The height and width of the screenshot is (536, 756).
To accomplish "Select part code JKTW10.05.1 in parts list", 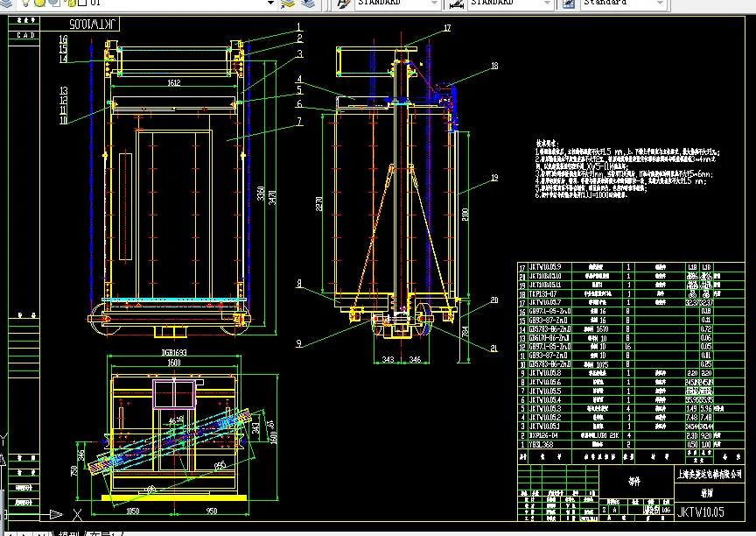I will coord(545,427).
